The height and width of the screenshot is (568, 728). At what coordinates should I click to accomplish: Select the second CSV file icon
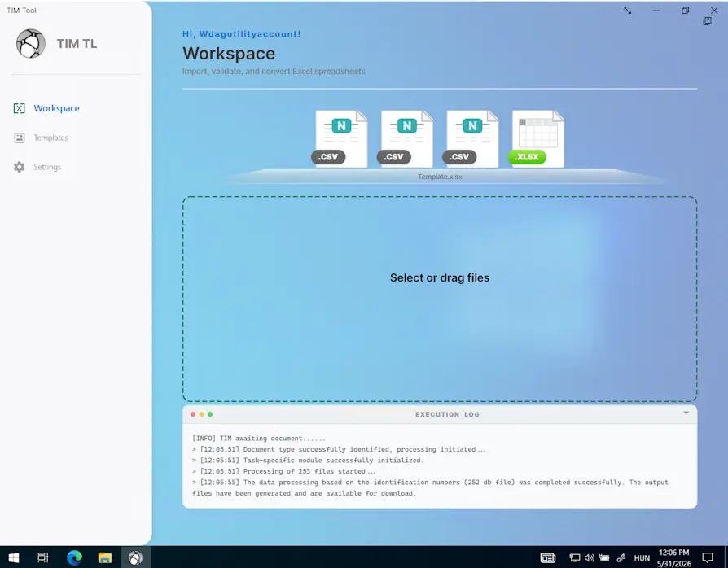[x=405, y=139]
